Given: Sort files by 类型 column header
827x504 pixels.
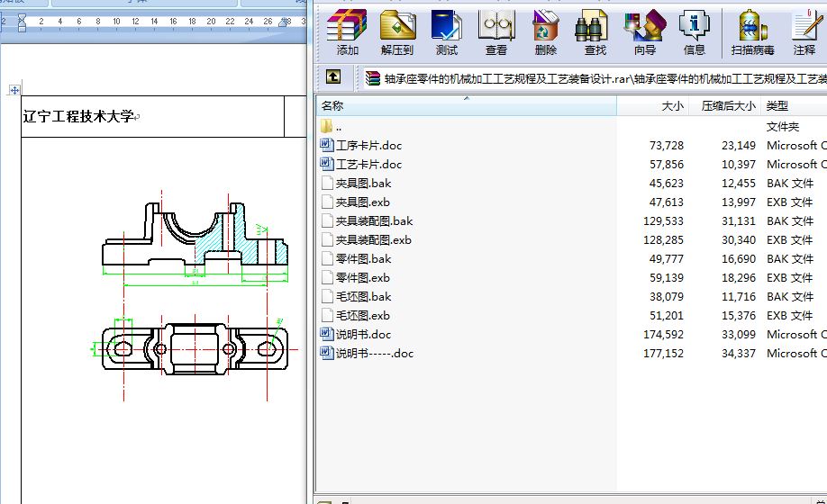Looking at the screenshot, I should click(794, 106).
